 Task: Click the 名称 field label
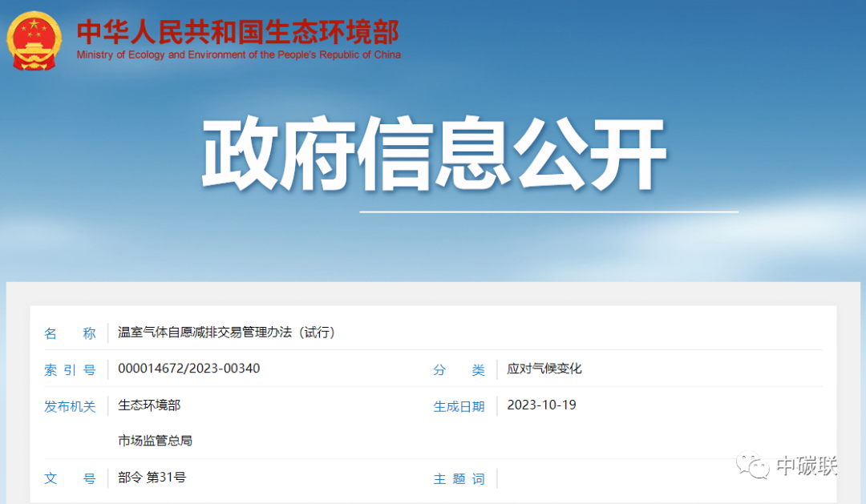[70, 333]
